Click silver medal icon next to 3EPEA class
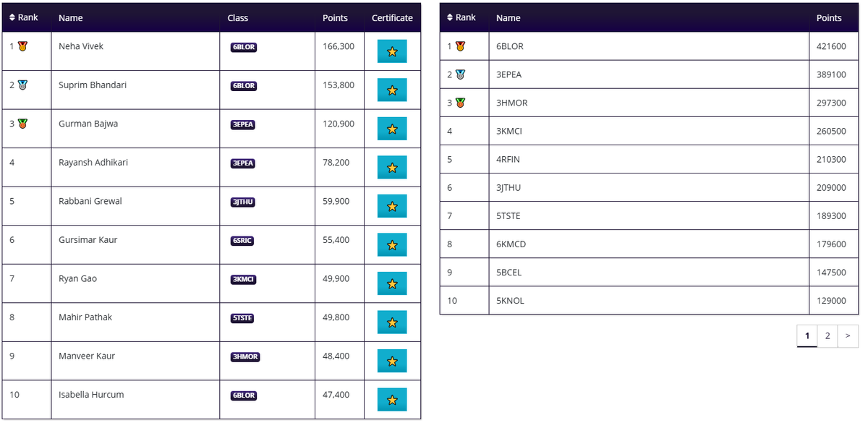 tap(460, 74)
